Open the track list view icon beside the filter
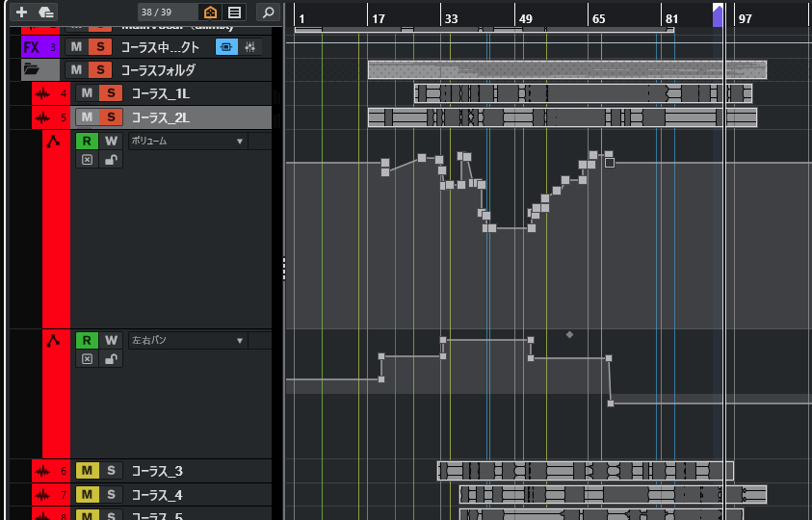 [234, 12]
